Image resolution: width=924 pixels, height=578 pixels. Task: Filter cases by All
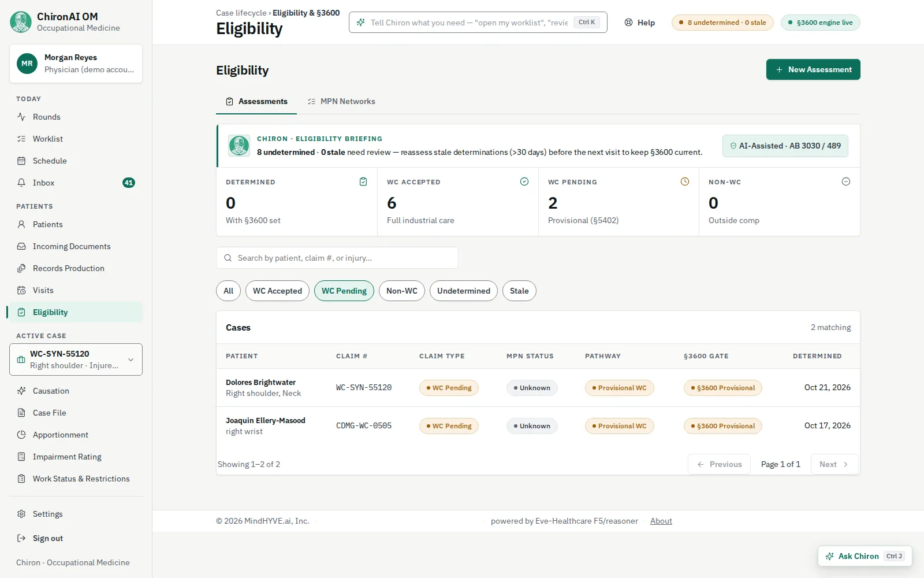coord(229,291)
